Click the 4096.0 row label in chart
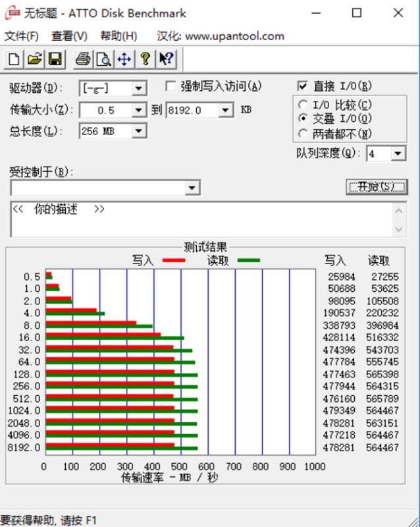 (24, 435)
